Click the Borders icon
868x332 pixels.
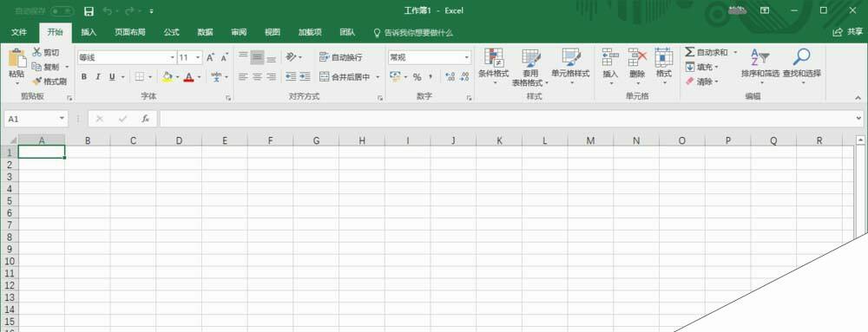click(140, 77)
